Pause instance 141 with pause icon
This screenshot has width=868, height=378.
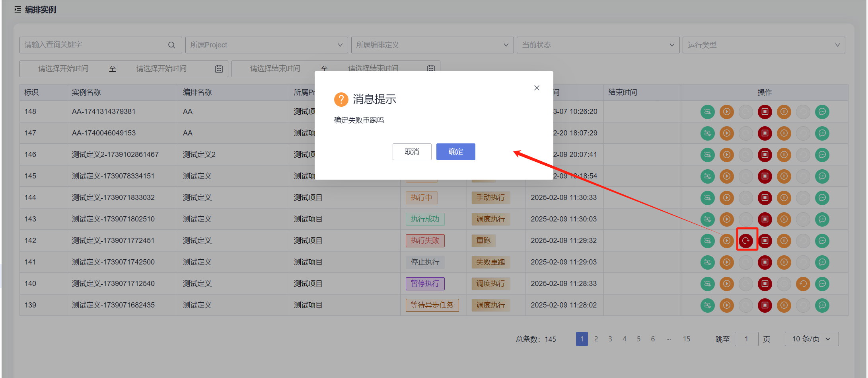[x=784, y=262]
